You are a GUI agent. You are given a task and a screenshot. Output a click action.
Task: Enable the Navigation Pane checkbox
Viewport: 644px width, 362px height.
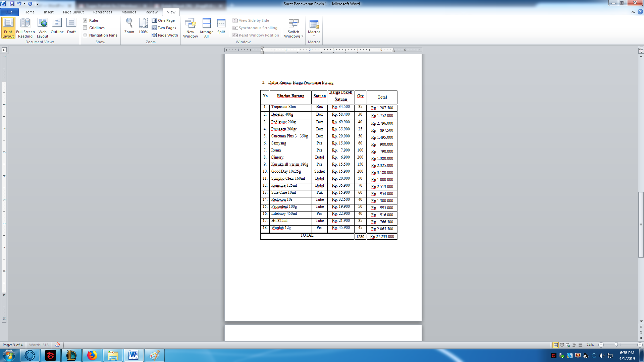coord(85,35)
